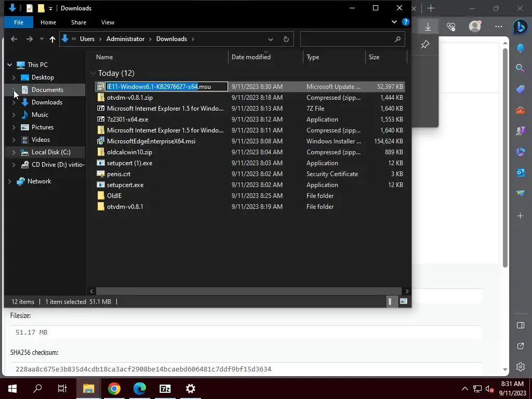
Task: Click the Back arrow in File Explorer
Action: point(14,39)
